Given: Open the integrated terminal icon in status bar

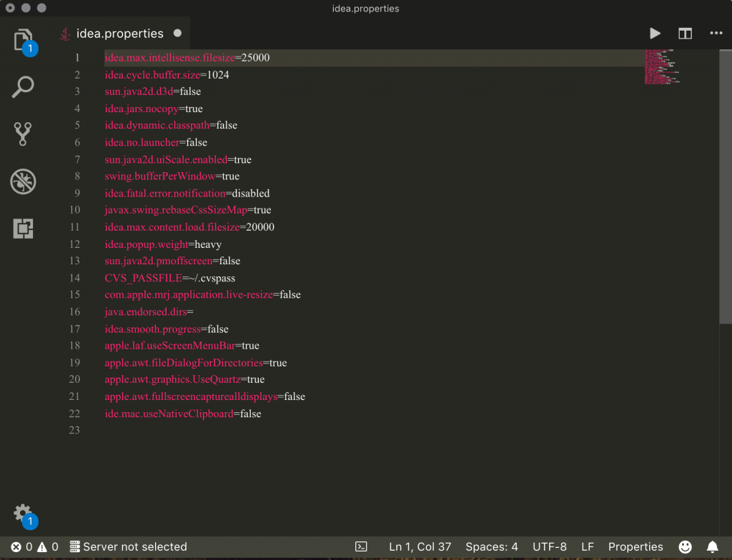Looking at the screenshot, I should [361, 546].
